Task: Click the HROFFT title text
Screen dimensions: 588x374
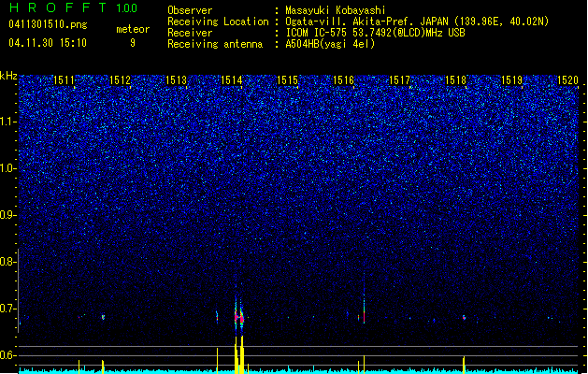Action: [x=58, y=7]
